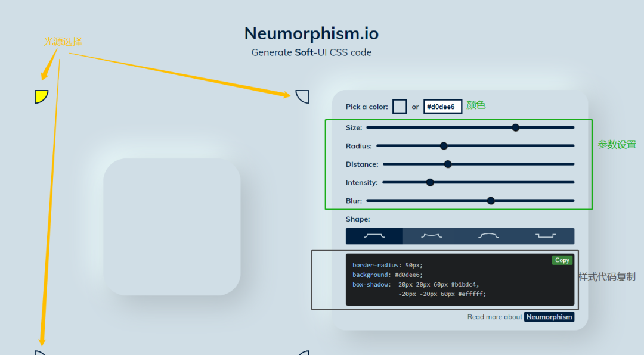The image size is (644, 355).
Task: Click the rounded square preview element
Action: coord(172,227)
